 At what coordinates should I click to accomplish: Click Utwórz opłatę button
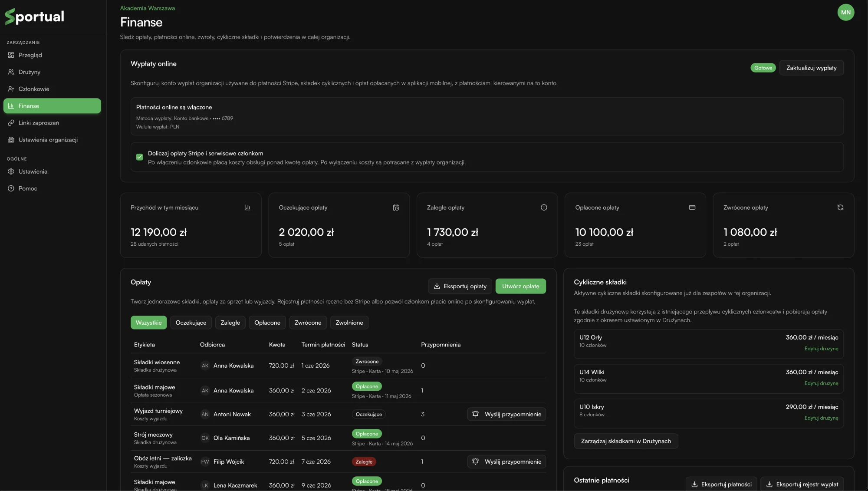[521, 287]
